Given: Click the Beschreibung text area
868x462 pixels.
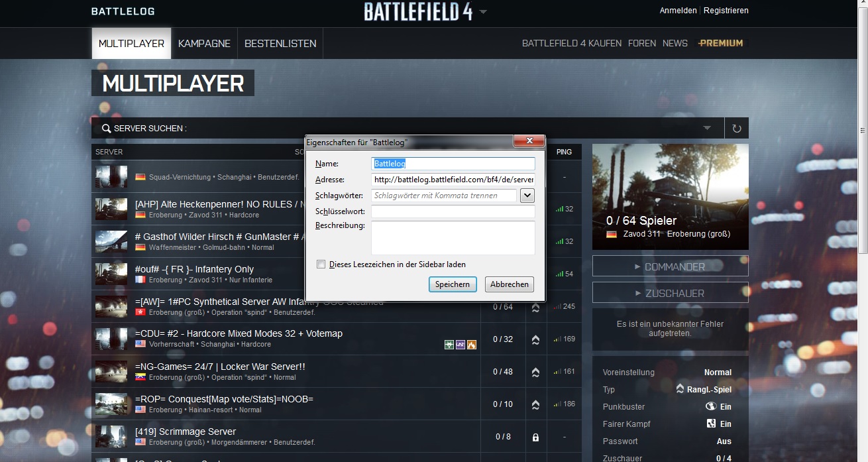Looking at the screenshot, I should [x=453, y=238].
